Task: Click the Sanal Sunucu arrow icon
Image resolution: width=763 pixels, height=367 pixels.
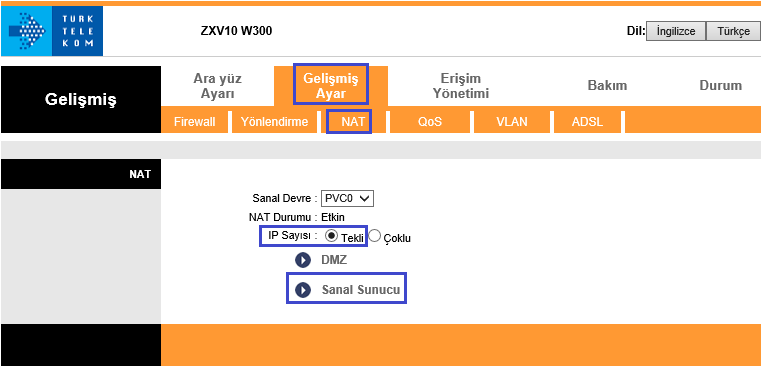Action: 303,291
